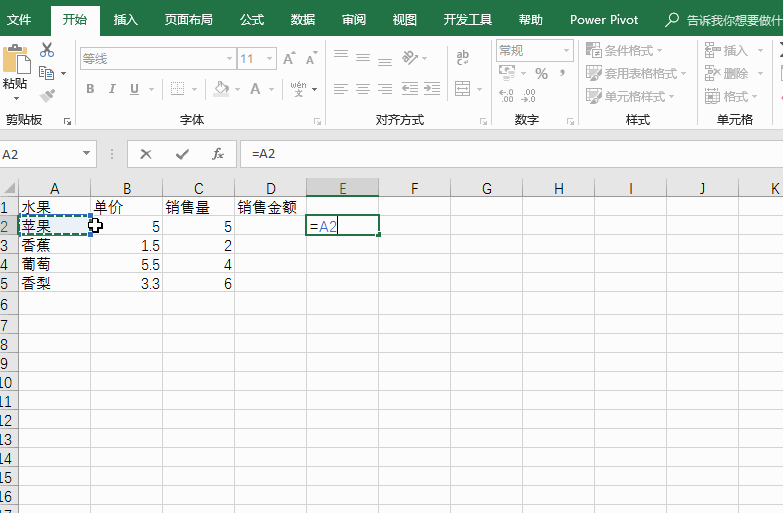
Task: Apply Percent Style with the % icon
Action: pos(541,73)
